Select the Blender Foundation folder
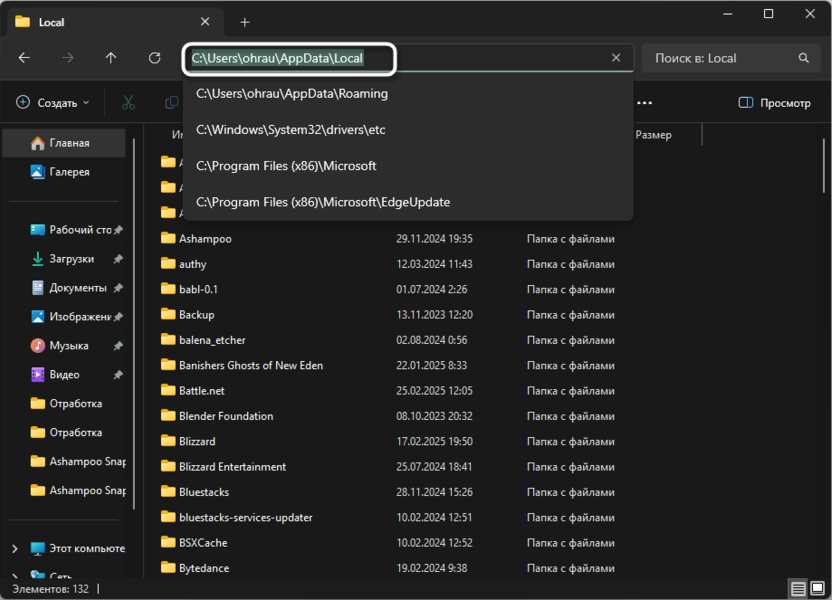The image size is (832, 600). [225, 416]
